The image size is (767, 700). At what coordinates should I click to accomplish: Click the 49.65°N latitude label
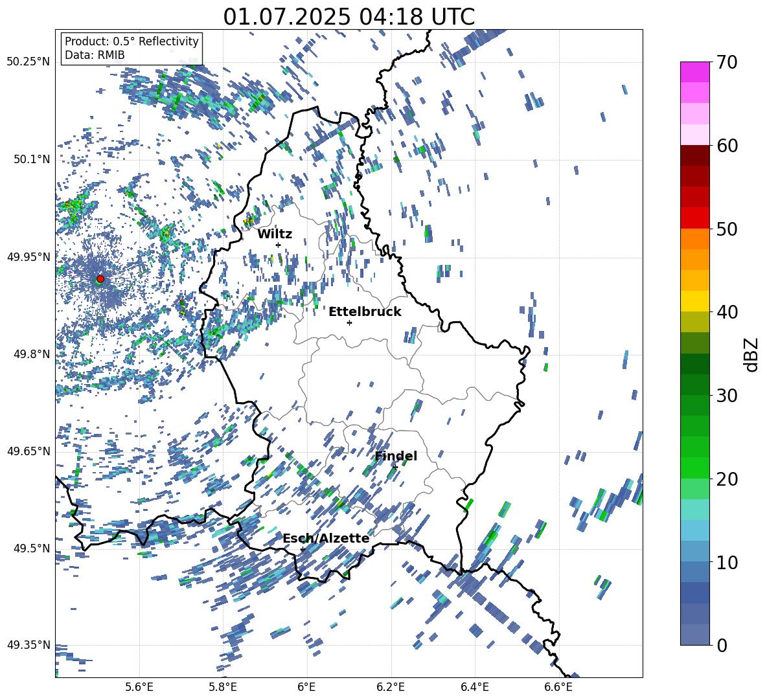[x=29, y=451]
